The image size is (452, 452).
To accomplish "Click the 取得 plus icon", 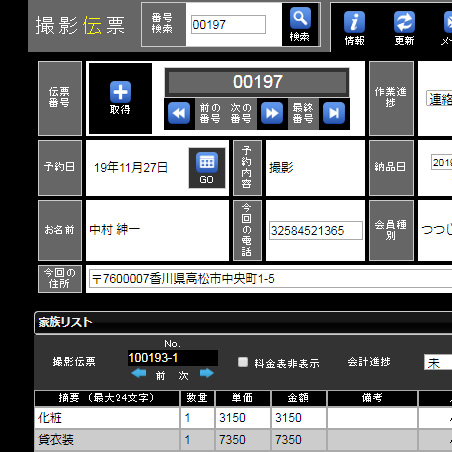I will point(120,92).
